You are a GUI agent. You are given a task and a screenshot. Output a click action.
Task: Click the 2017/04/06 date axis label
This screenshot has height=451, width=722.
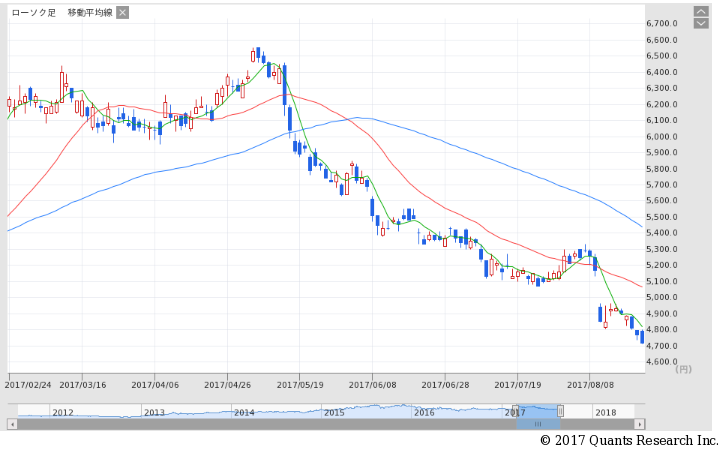coord(155,385)
